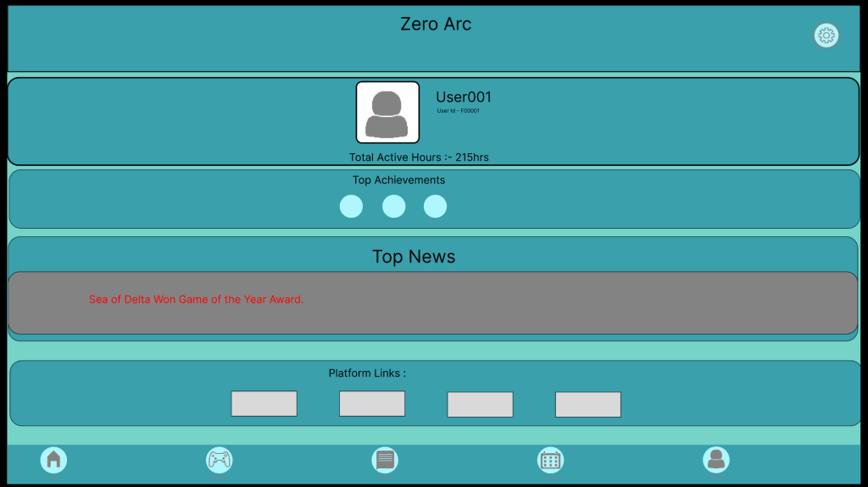Open the games controller icon
This screenshot has height=487, width=868.
(220, 460)
